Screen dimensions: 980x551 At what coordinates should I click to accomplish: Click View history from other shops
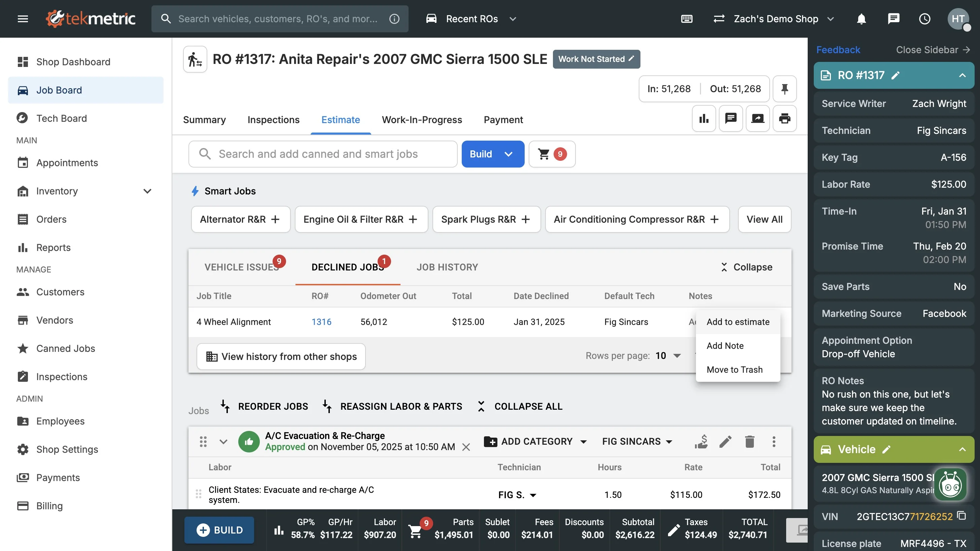coord(281,357)
